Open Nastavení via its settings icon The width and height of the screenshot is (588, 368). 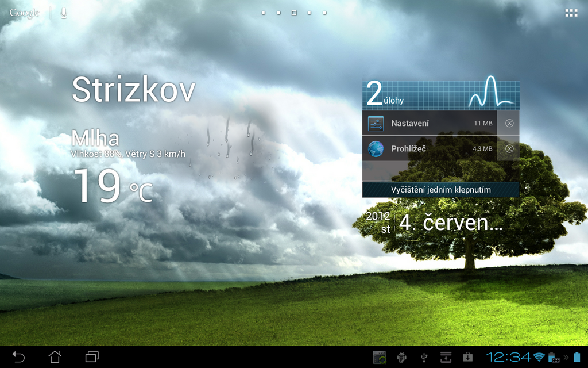click(376, 122)
